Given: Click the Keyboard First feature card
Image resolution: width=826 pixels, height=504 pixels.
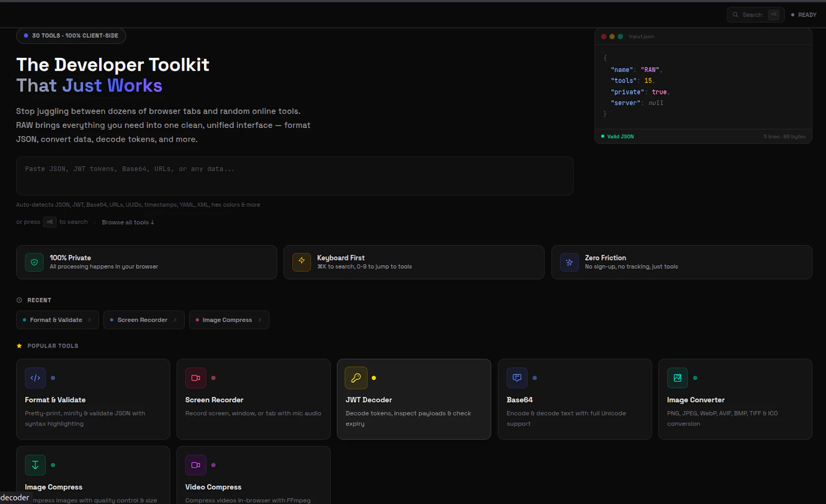Looking at the screenshot, I should 414,262.
